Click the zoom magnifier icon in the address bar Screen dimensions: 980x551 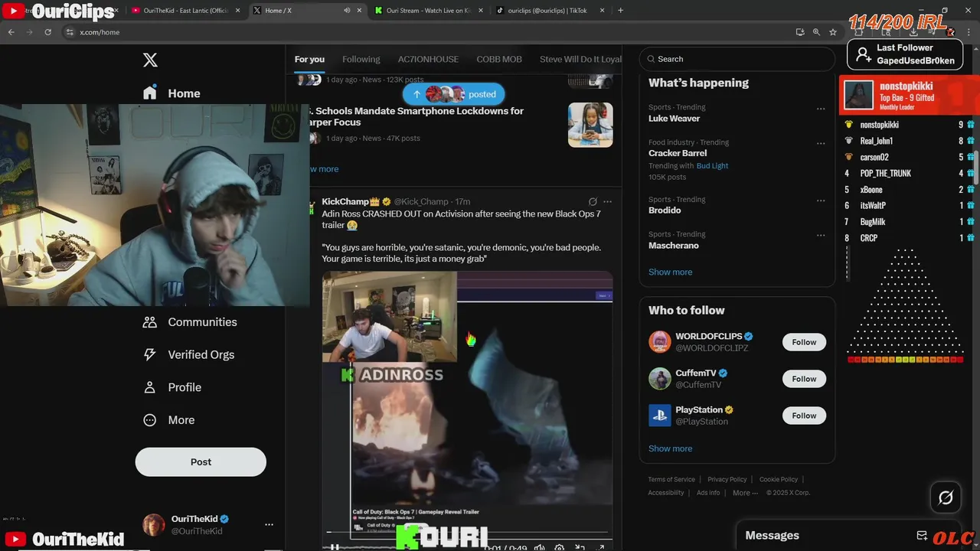(816, 32)
